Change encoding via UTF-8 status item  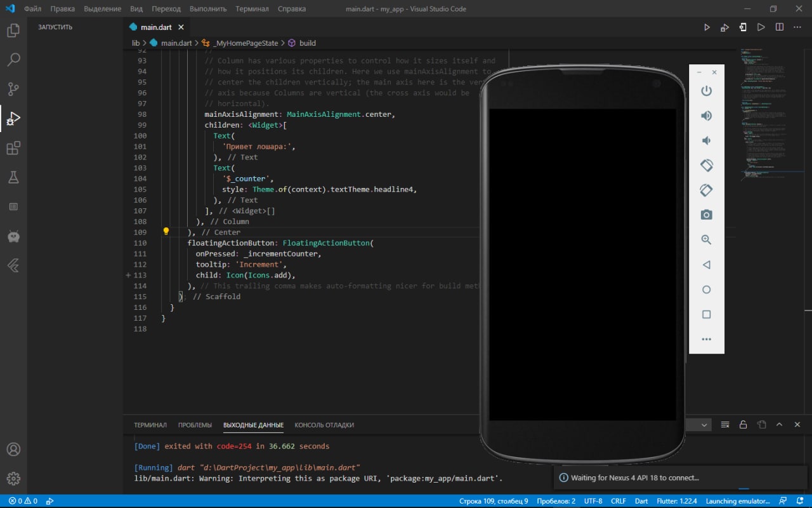click(593, 501)
